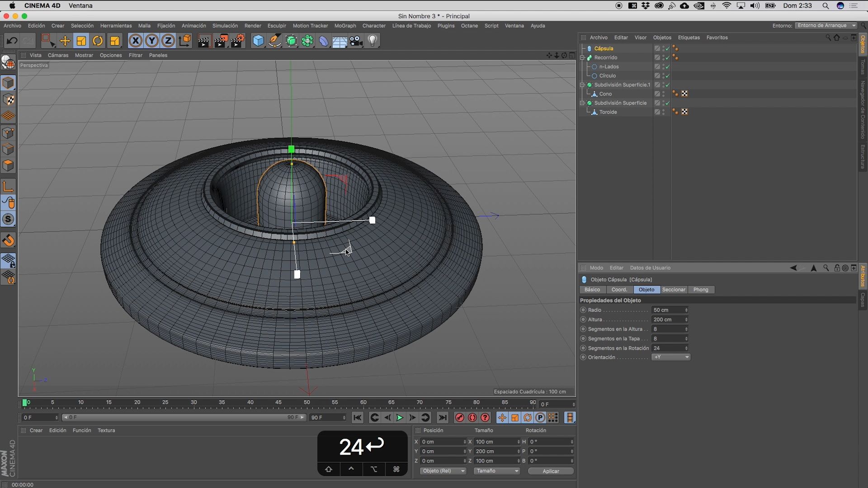Toggle snap S icon
The height and width of the screenshot is (488, 868).
[8, 219]
